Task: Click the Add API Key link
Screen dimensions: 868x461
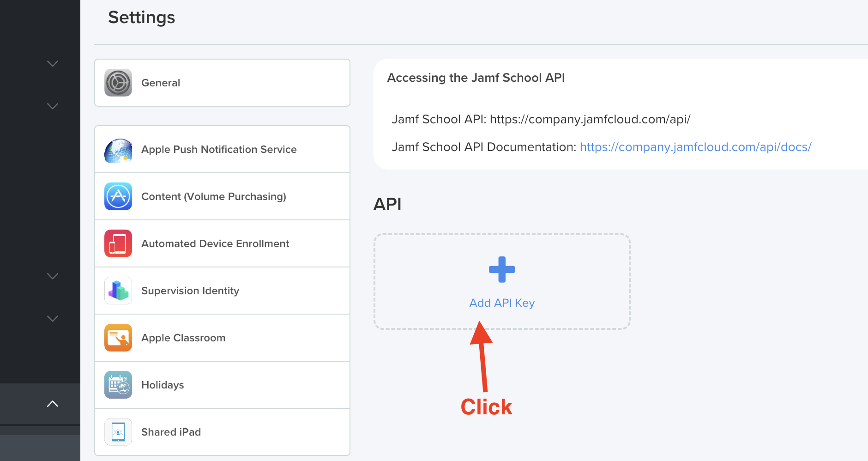Action: click(502, 303)
